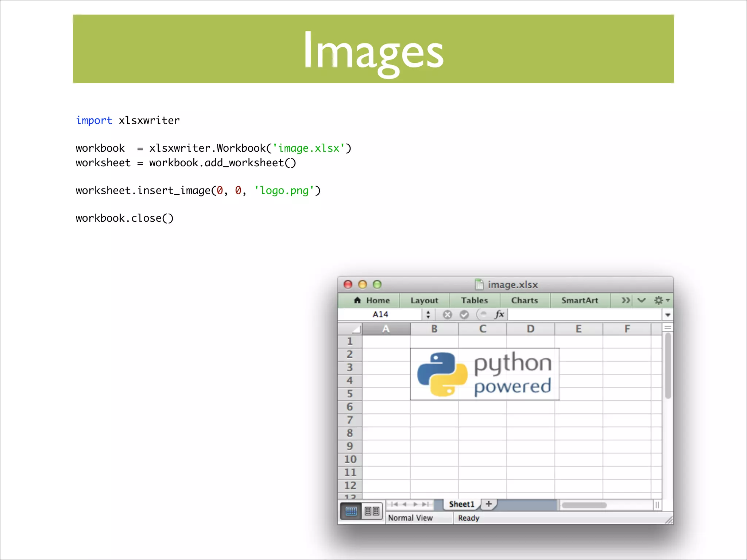Viewport: 747px width, 560px height.
Task: Go to the first sheet arrow
Action: [x=394, y=505]
